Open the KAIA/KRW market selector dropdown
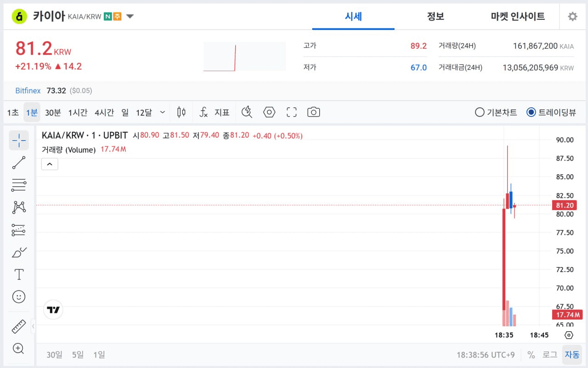Screen dimensions: 588x368 (x=130, y=17)
